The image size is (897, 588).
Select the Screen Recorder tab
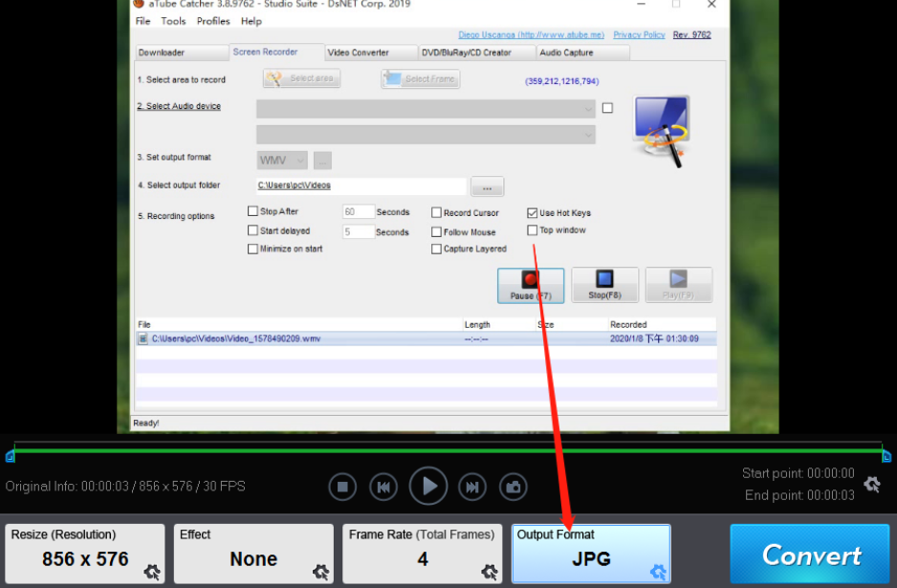click(x=277, y=52)
